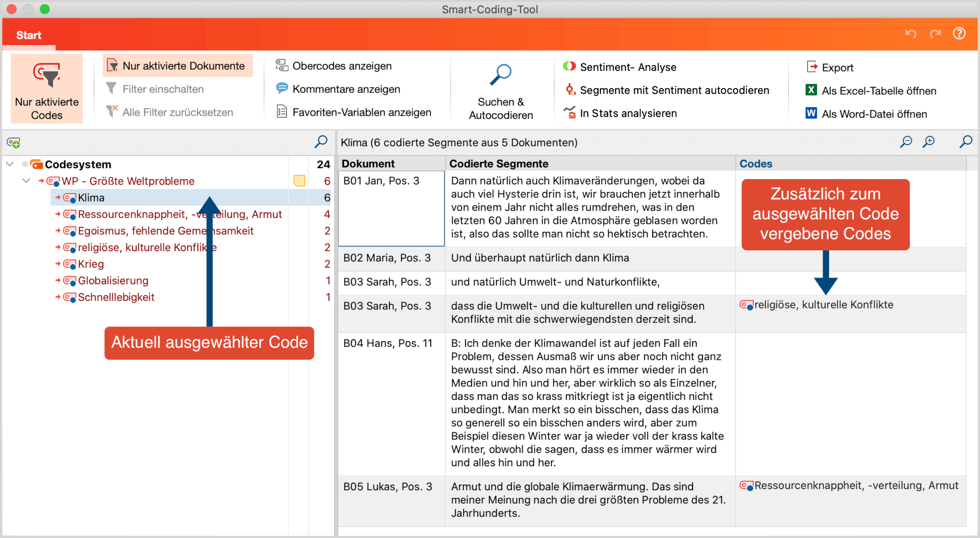The width and height of the screenshot is (980, 538).
Task: Select the Start ribbon tab
Action: [29, 35]
